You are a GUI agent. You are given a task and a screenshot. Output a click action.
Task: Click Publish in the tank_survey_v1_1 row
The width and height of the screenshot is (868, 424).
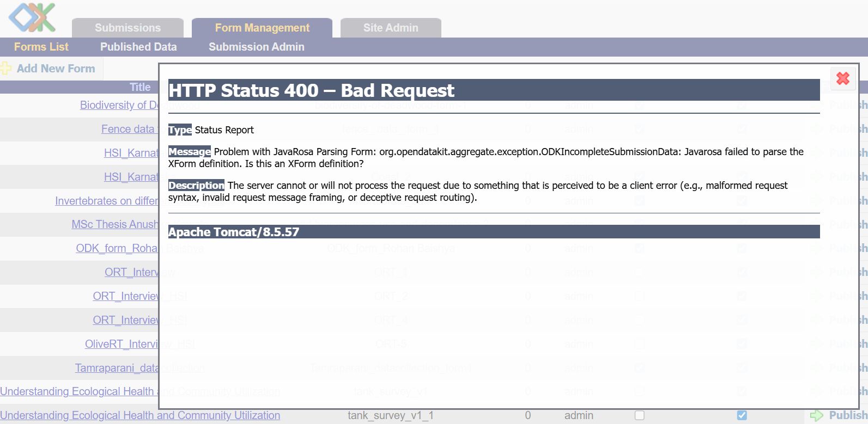(847, 415)
